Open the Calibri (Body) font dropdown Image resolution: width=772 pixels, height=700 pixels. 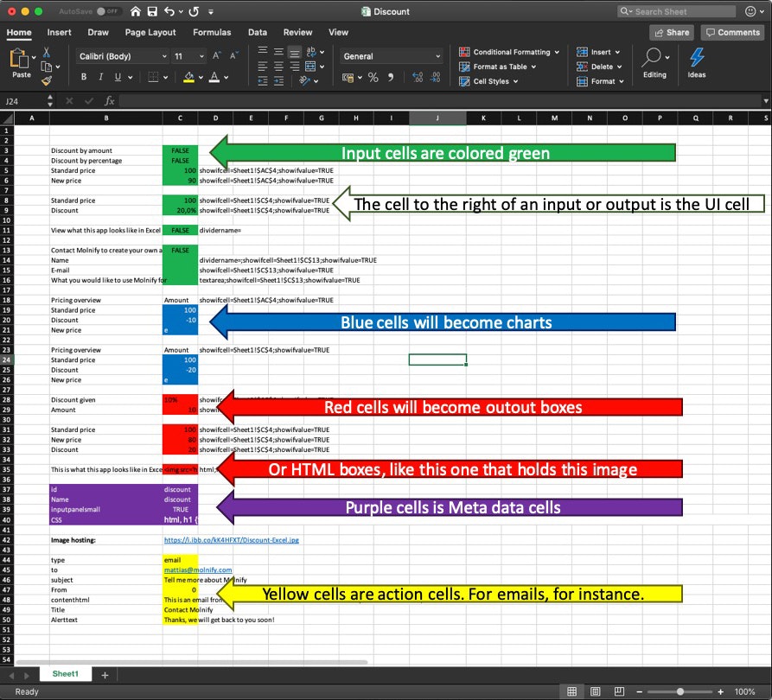pyautogui.click(x=123, y=56)
